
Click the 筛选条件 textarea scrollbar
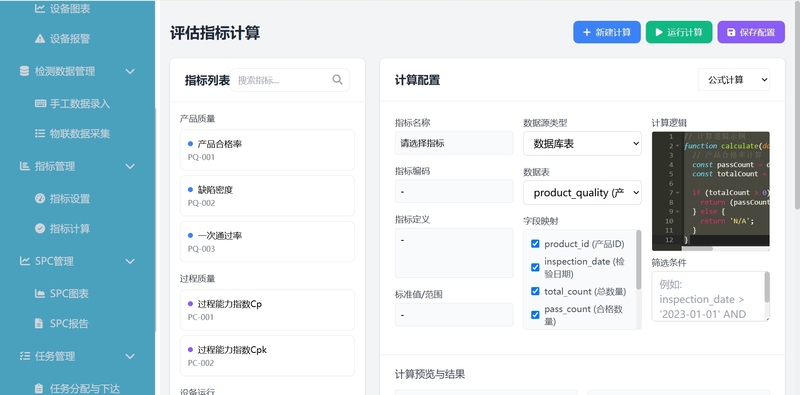[767, 287]
